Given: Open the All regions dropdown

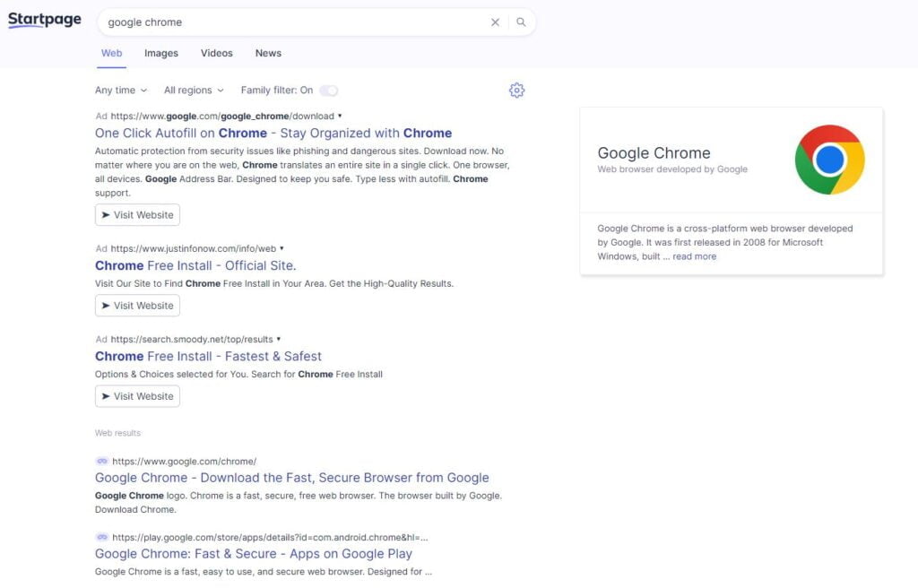Looking at the screenshot, I should tap(194, 91).
